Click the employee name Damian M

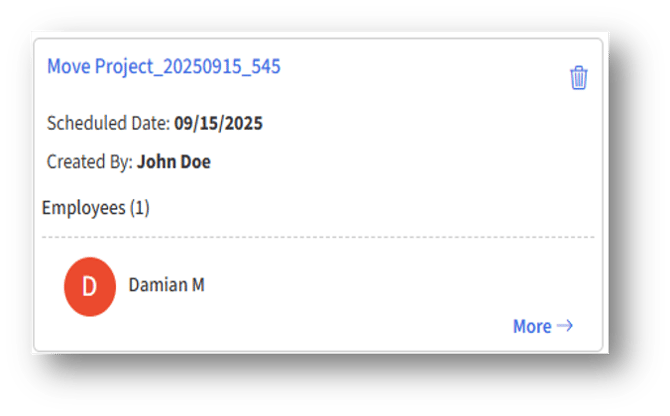point(167,285)
